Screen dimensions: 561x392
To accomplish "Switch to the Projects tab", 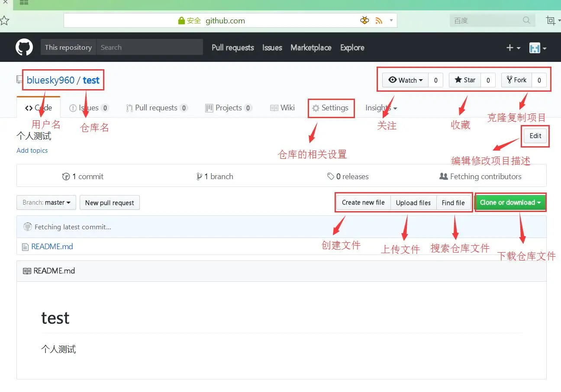I will pyautogui.click(x=229, y=108).
